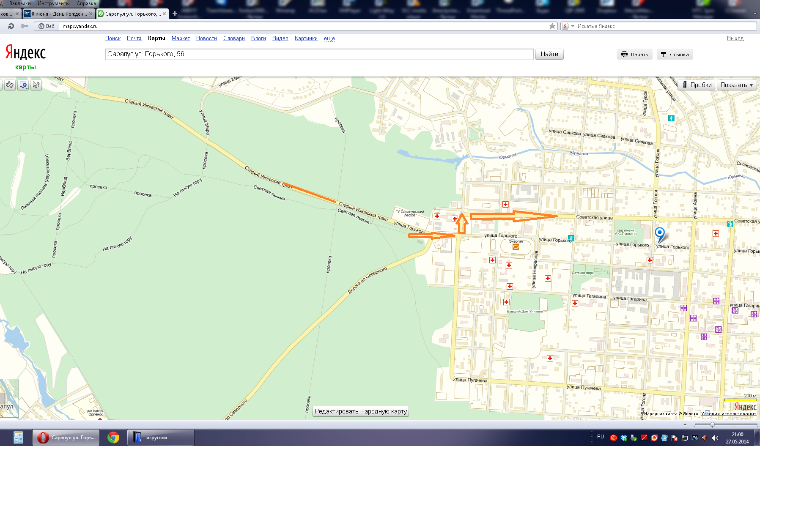Screen dimensions: 812x528
Task: Click the orange Энергия stadium marker
Action: coord(516,247)
